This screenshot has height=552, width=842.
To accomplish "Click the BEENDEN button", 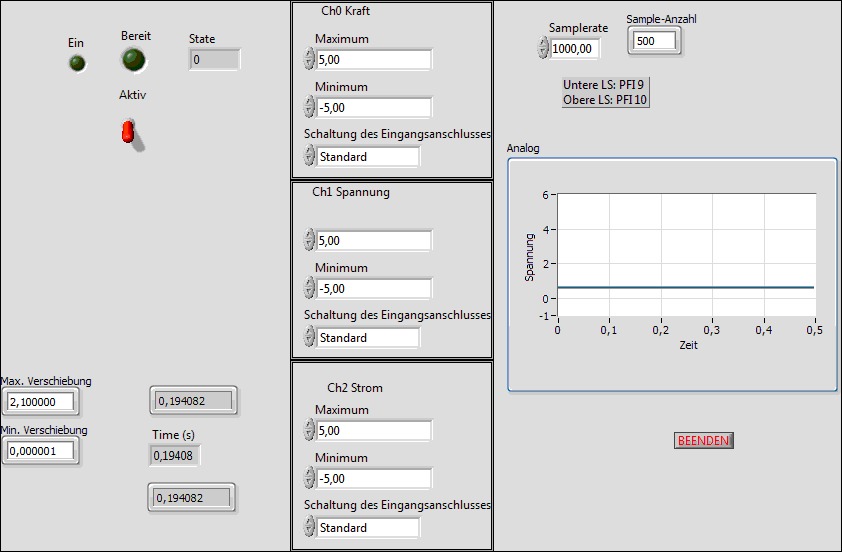I will [703, 440].
